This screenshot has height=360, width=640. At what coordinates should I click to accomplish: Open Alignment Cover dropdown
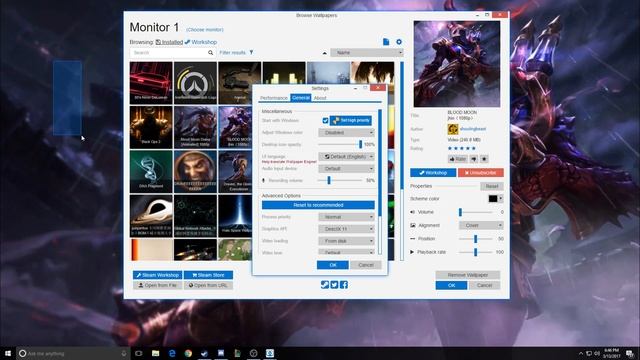click(481, 225)
